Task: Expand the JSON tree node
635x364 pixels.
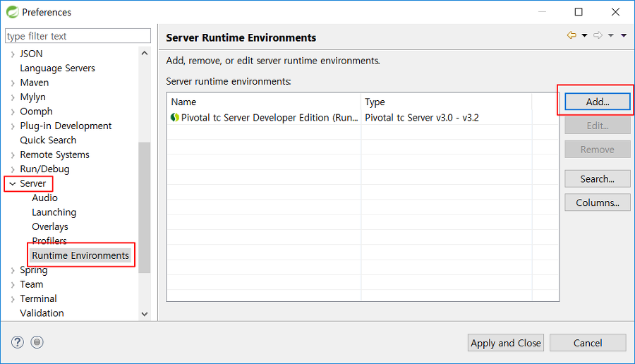Action: point(13,54)
